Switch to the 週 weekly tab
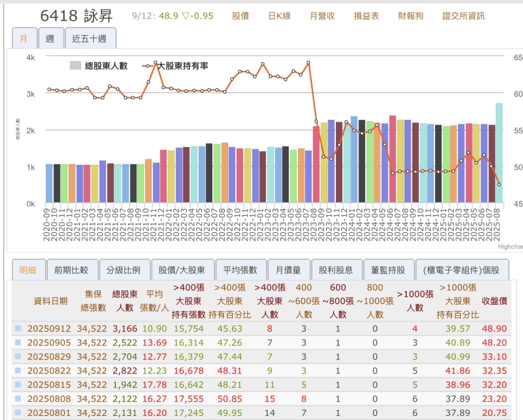Screen dimensions: 523x420 pos(50,39)
